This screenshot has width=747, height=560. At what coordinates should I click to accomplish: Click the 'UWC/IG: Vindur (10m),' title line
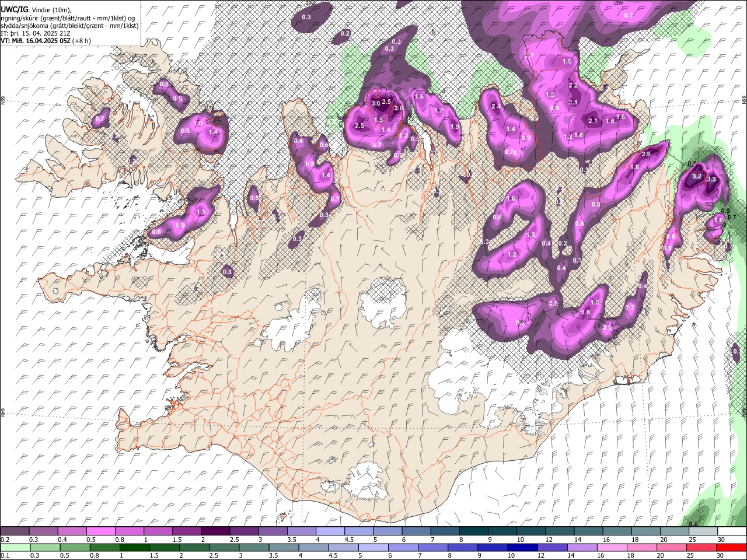36,10
